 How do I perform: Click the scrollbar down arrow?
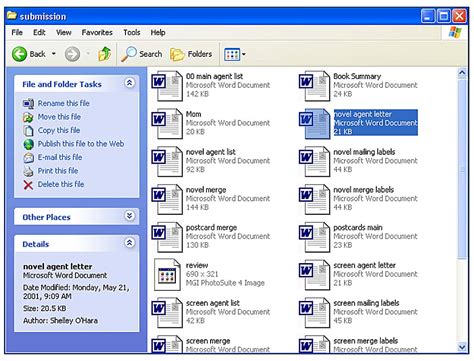tap(462, 347)
